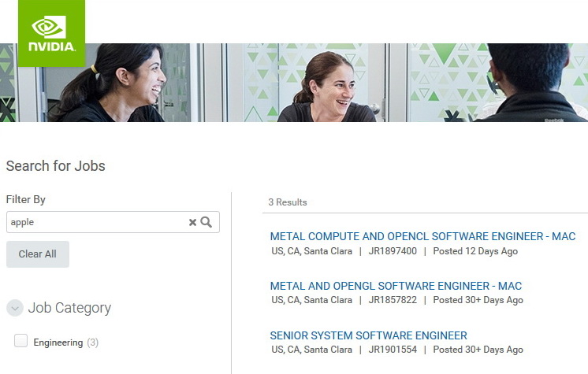Tick the Engineering category checkbox
The height and width of the screenshot is (374, 588).
[x=20, y=341]
